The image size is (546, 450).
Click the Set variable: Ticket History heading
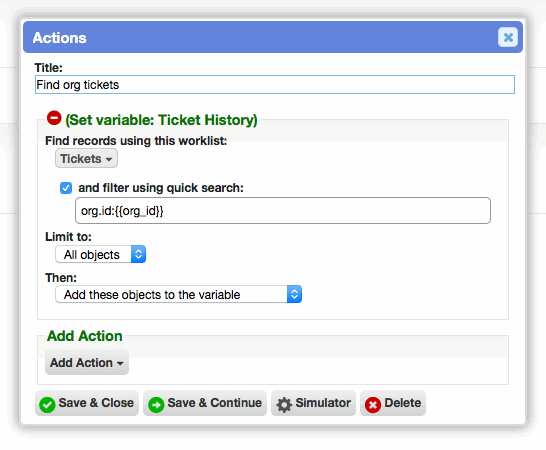coord(161,120)
